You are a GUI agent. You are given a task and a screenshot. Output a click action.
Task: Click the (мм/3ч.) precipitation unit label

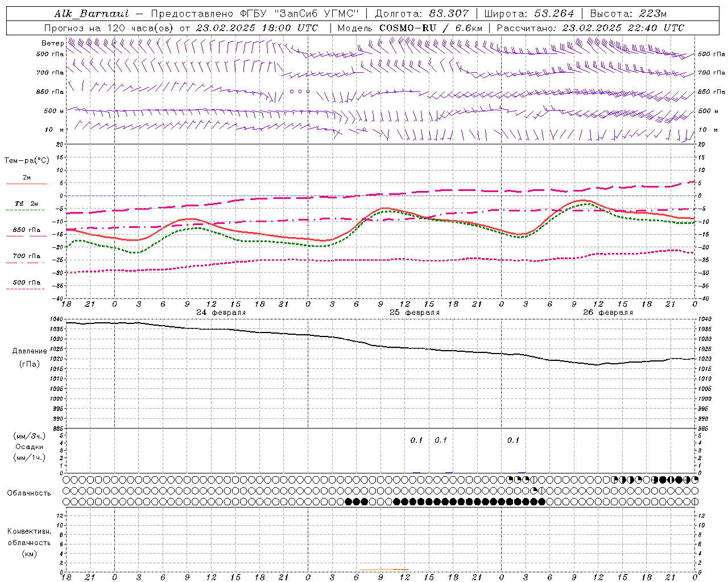pyautogui.click(x=30, y=436)
